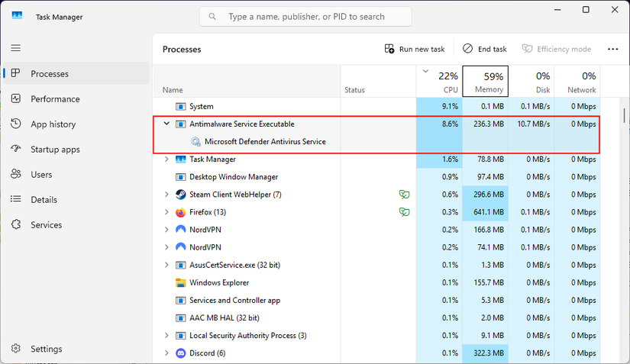The height and width of the screenshot is (364, 630).
Task: Open the Performance page icon
Action: [x=16, y=99]
